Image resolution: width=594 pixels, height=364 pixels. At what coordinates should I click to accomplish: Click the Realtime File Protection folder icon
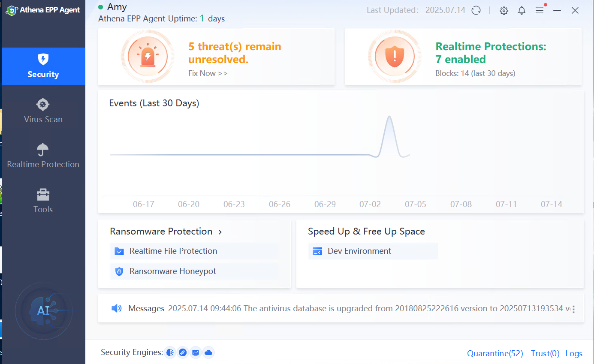tap(119, 251)
